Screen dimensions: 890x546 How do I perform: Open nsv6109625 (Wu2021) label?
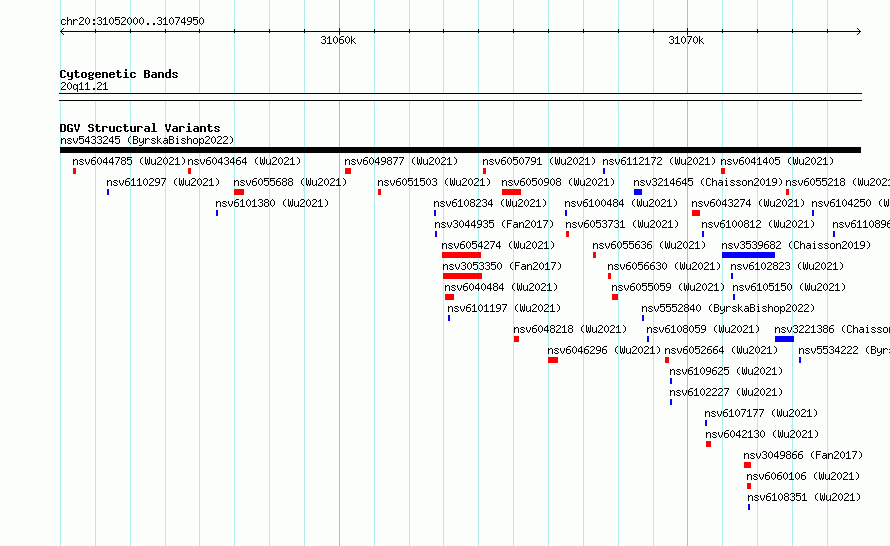point(726,371)
